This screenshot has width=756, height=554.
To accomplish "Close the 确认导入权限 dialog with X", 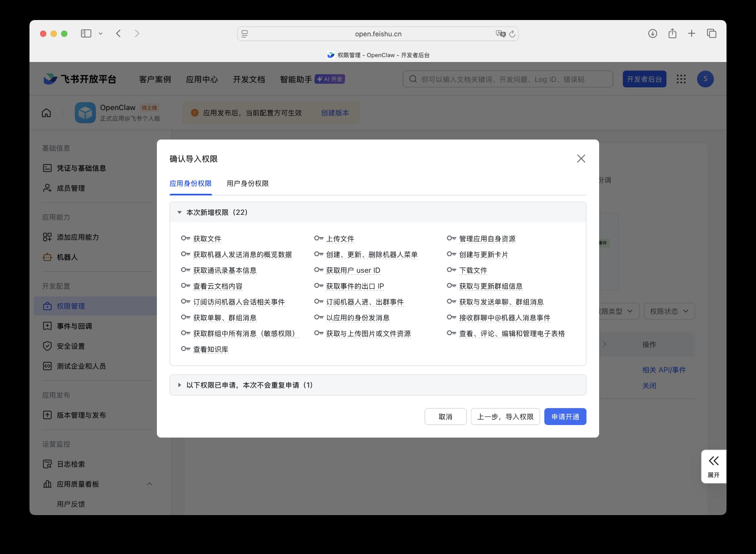I will pos(581,158).
